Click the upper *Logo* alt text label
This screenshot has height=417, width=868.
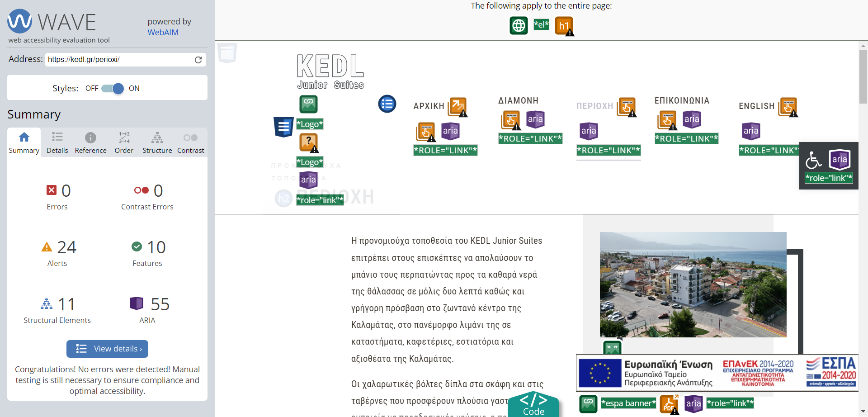[x=310, y=124]
